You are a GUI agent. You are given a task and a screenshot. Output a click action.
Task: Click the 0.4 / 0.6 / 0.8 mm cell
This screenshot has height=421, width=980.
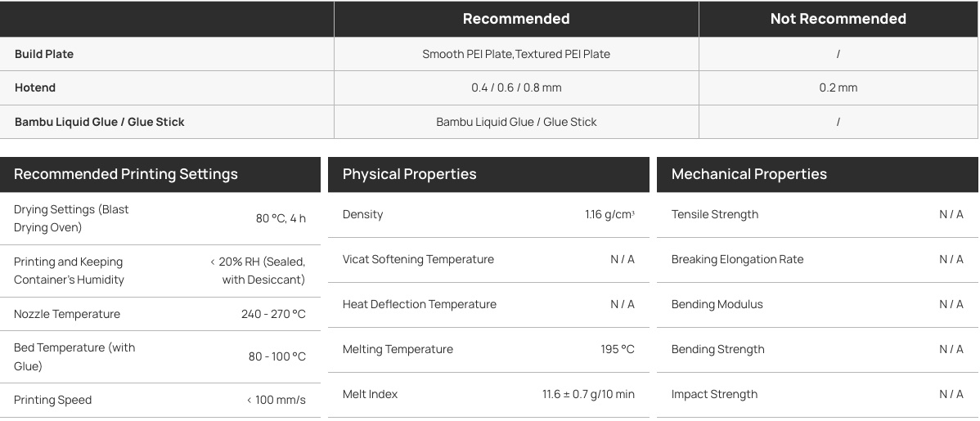tap(516, 87)
